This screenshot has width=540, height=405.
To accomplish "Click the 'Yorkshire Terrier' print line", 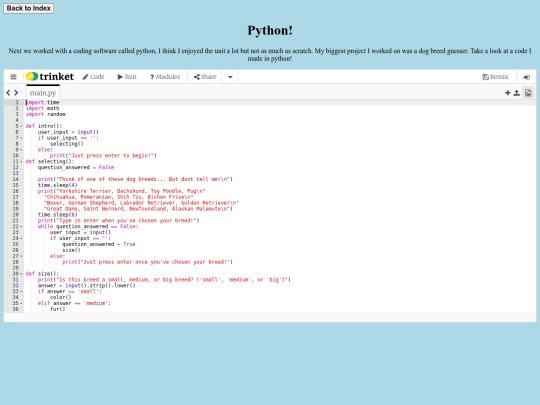I will pos(122,191).
